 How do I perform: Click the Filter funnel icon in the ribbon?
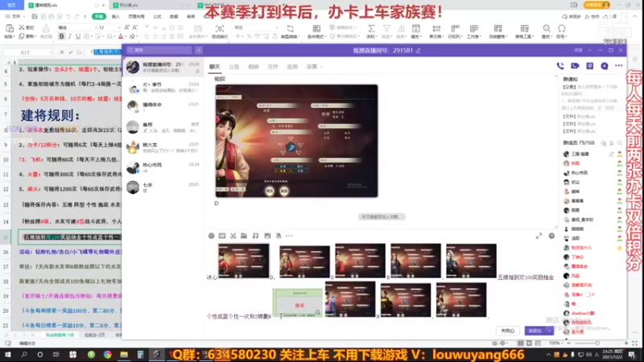(386, 28)
